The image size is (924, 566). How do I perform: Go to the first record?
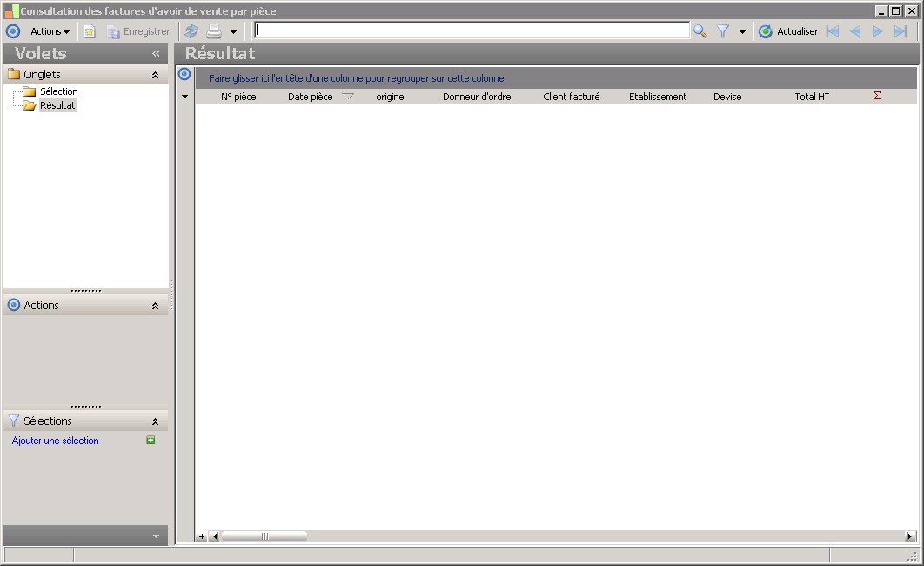click(833, 31)
